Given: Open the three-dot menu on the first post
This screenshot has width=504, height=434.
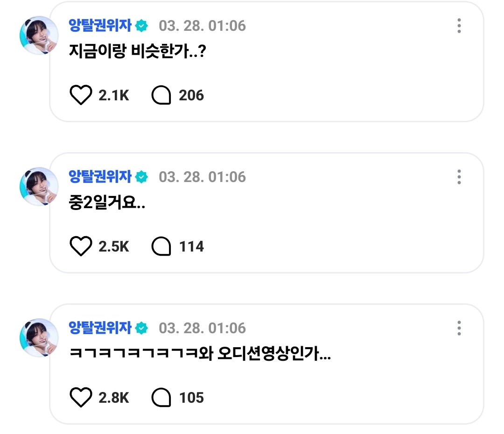Looking at the screenshot, I should pos(459,26).
